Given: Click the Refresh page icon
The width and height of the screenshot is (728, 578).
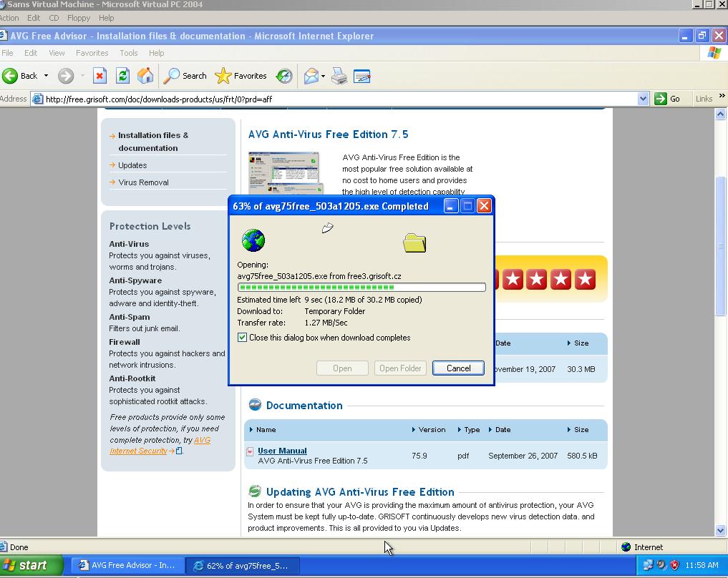Looking at the screenshot, I should click(x=122, y=76).
